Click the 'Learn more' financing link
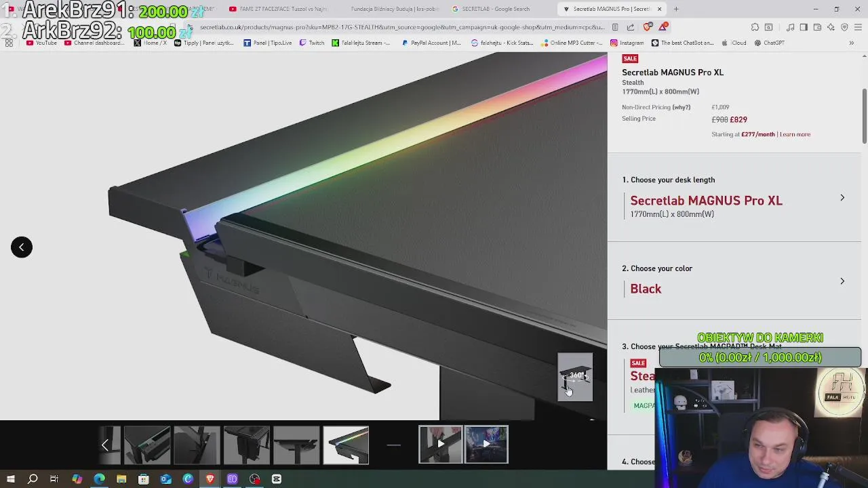The image size is (868, 488). point(795,134)
